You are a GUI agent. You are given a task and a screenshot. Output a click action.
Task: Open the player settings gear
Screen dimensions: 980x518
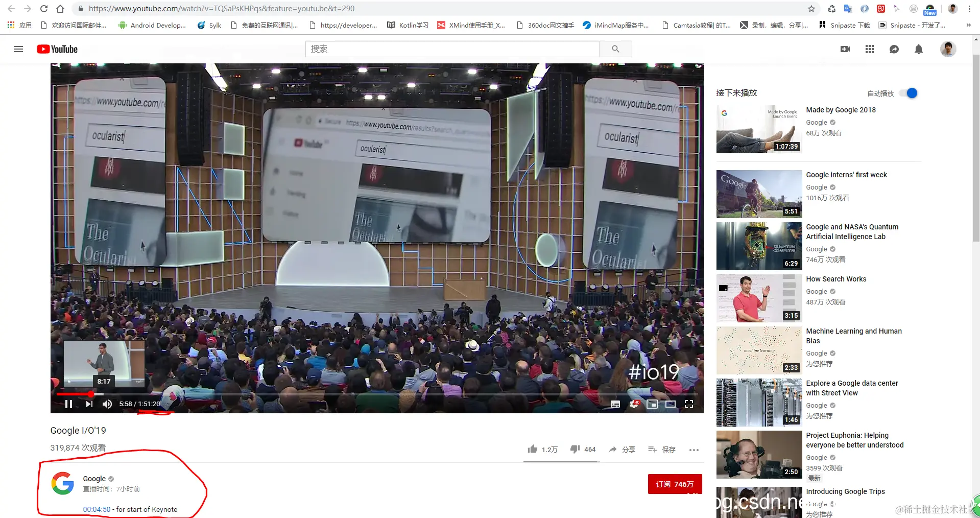pyautogui.click(x=634, y=404)
